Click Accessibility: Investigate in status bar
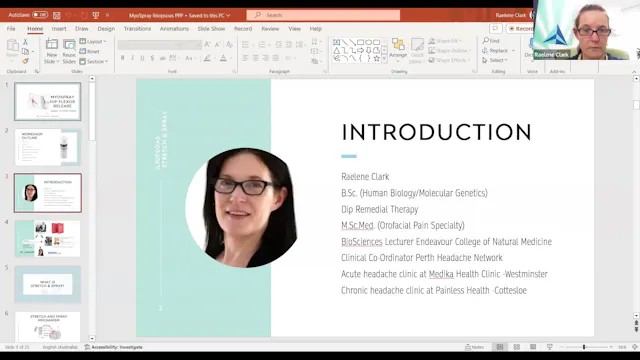 [x=113, y=347]
